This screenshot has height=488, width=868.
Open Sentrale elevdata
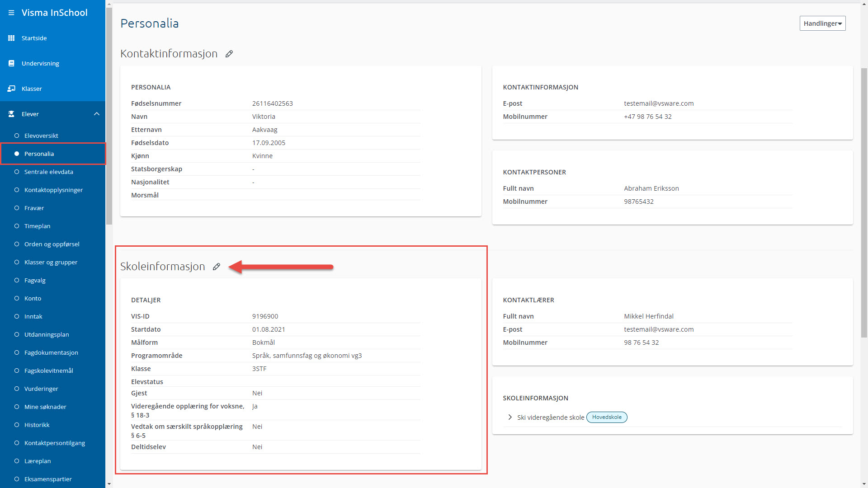pos(48,172)
